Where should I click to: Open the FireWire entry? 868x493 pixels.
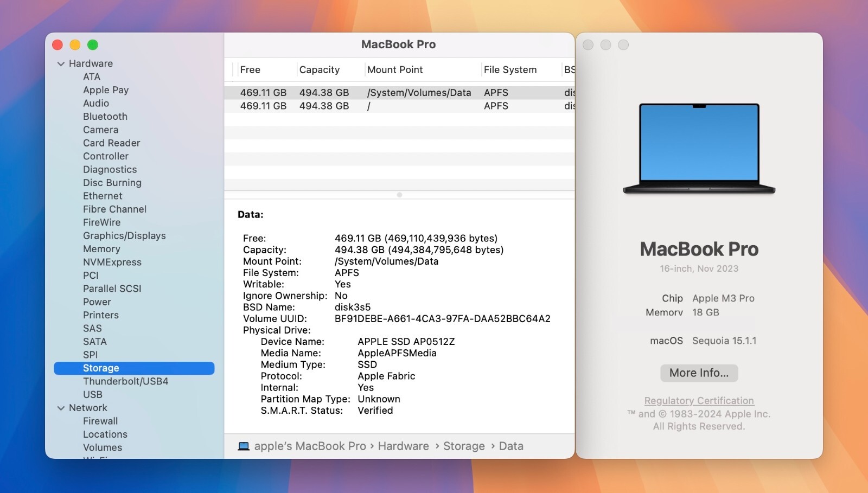[102, 222]
